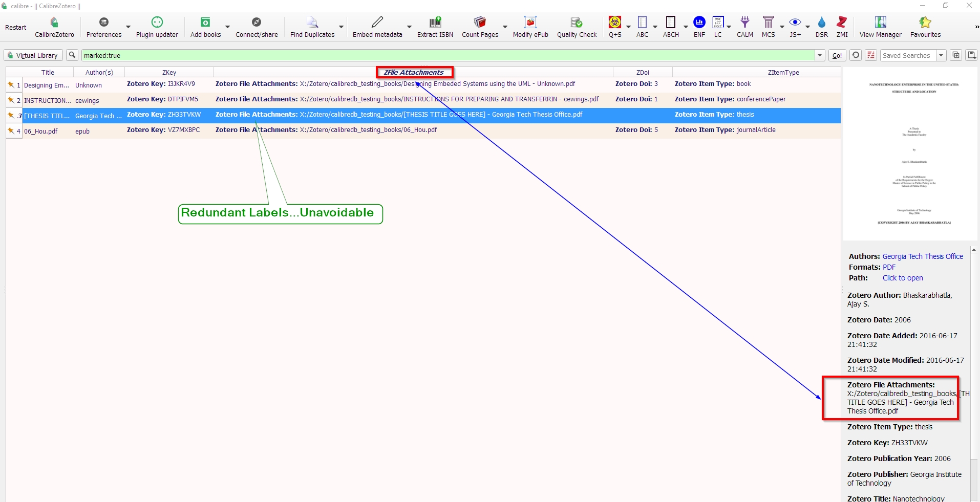The width and height of the screenshot is (980, 502).
Task: Open author link Georgia Tech Thesis Office
Action: click(x=923, y=256)
